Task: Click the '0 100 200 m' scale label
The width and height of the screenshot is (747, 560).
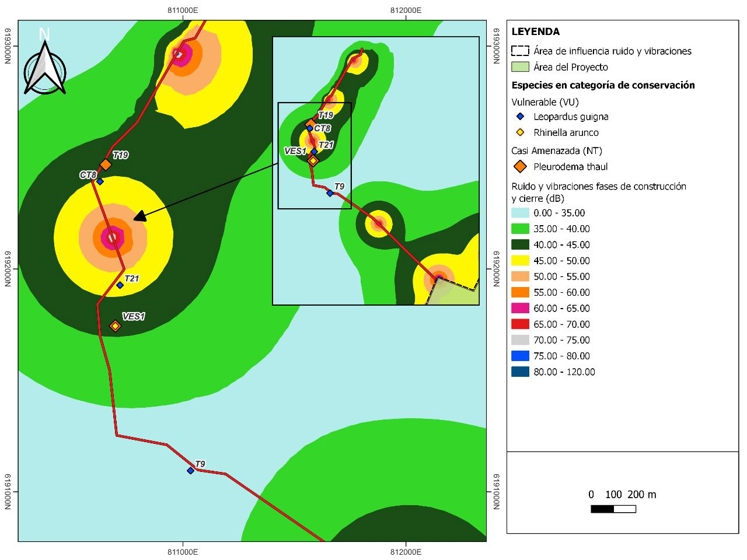Action: pyautogui.click(x=622, y=495)
